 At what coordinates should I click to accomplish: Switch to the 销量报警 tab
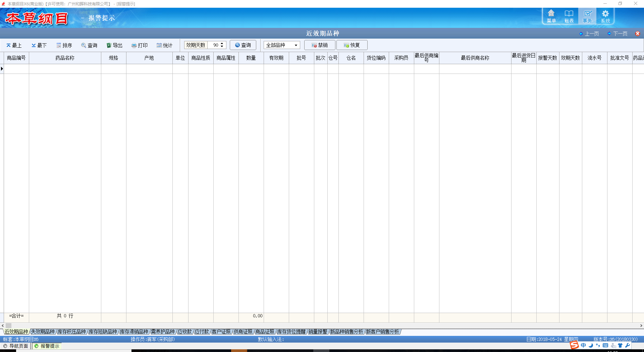[x=318, y=332]
